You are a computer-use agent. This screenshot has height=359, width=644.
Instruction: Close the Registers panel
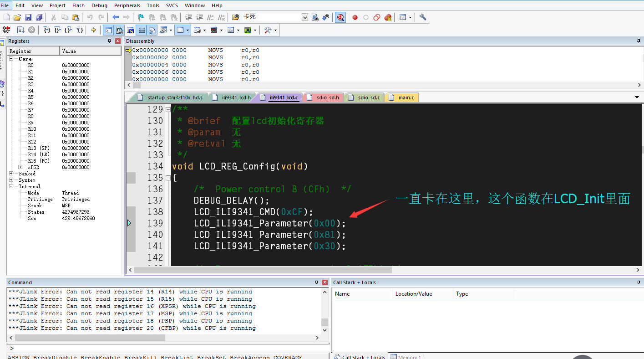pyautogui.click(x=118, y=41)
